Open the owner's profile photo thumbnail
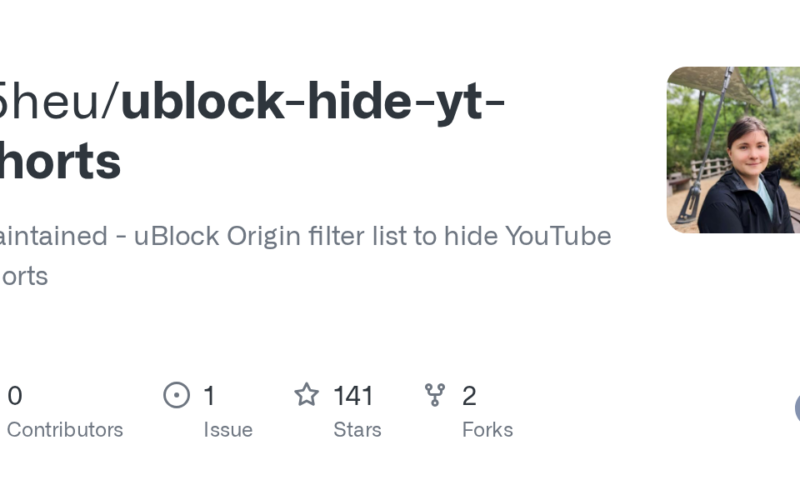Image resolution: width=800 pixels, height=500 pixels. [733, 150]
